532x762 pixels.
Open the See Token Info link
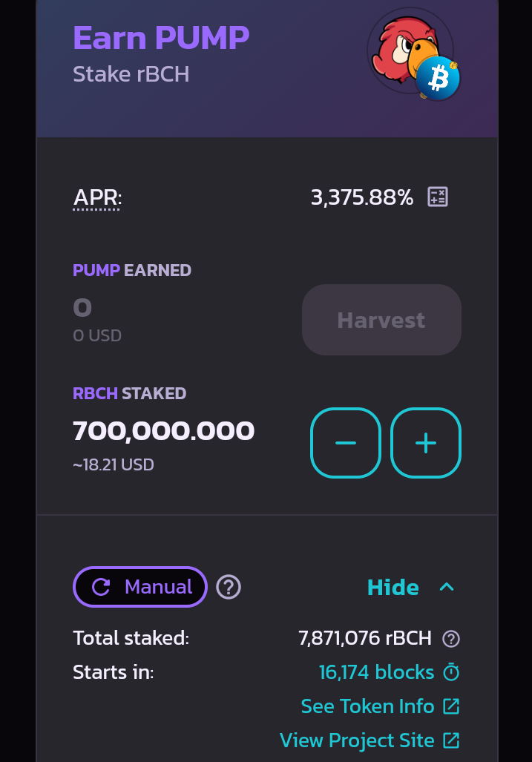(367, 706)
